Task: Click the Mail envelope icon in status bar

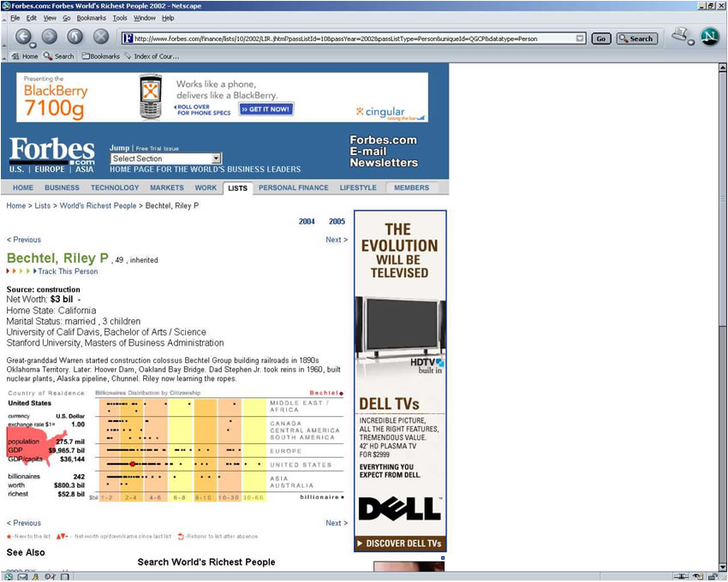Action: click(22, 577)
